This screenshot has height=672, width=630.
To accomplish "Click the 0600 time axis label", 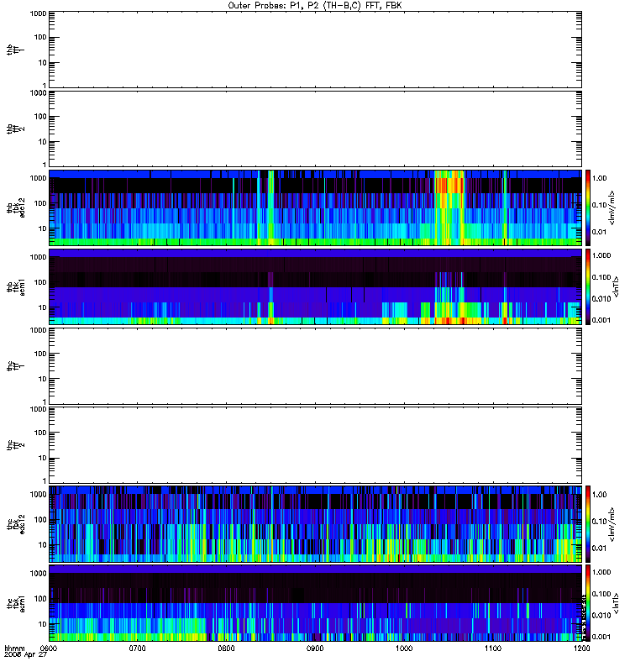I will (48, 648).
